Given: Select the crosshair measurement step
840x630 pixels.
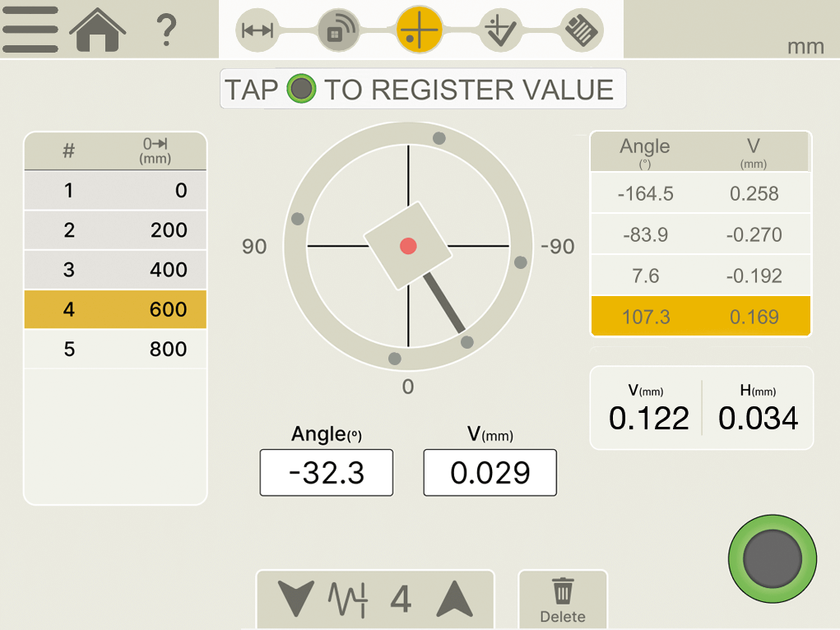Looking at the screenshot, I should [x=420, y=30].
